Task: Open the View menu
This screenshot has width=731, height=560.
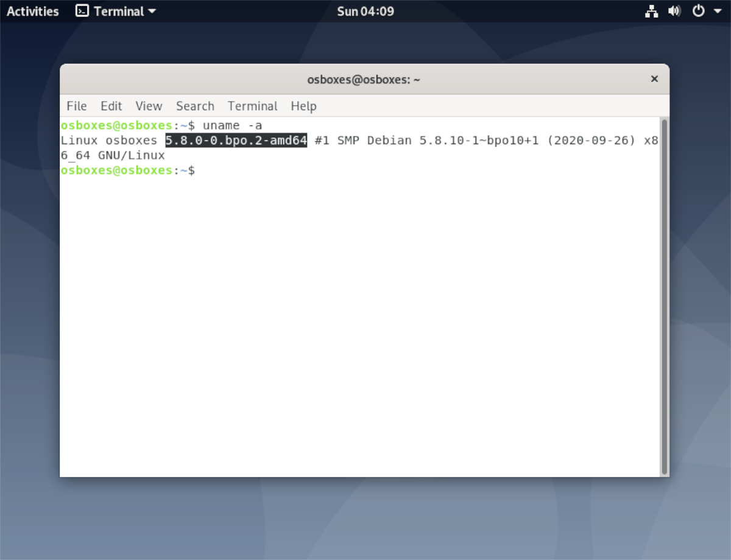Action: 148,106
